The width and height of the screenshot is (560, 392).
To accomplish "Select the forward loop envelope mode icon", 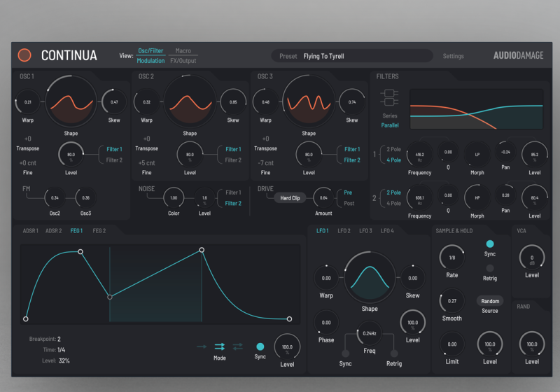I will point(220,346).
